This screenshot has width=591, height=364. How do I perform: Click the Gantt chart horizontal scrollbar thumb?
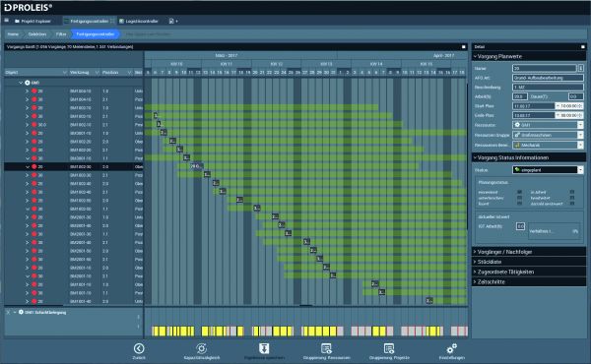click(306, 305)
